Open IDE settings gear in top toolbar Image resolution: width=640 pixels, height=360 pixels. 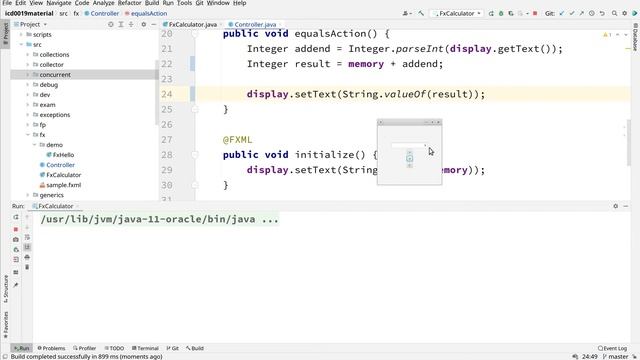pyautogui.click(x=624, y=13)
